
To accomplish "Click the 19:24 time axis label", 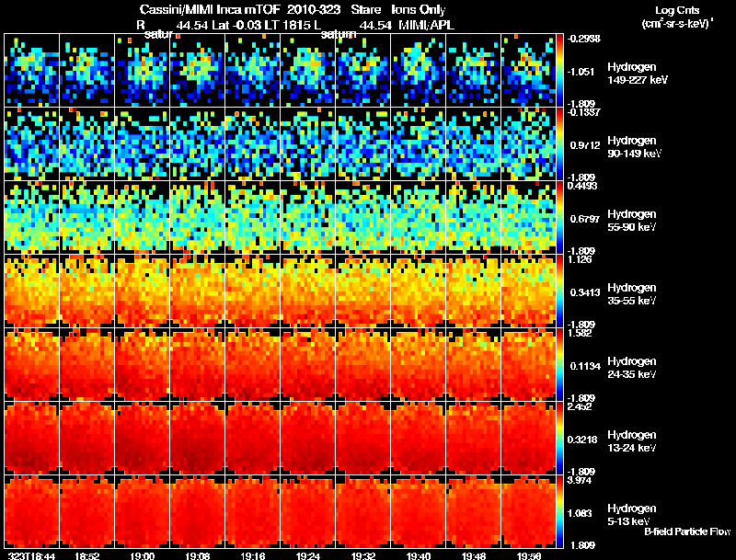I will pos(308,556).
